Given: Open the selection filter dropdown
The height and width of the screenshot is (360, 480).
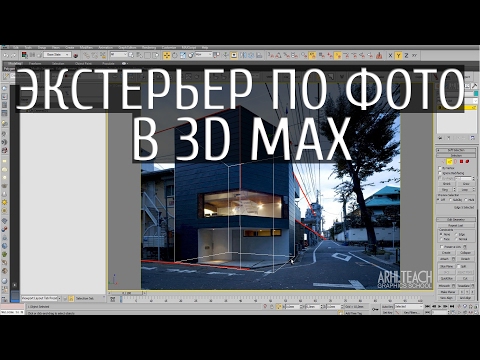Looking at the screenshot, I should [119, 54].
